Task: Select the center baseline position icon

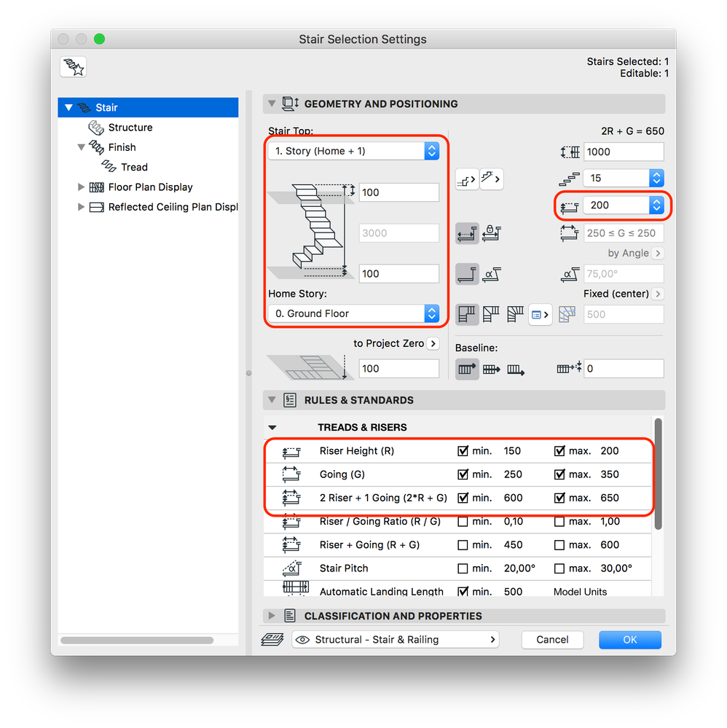Action: 491,369
